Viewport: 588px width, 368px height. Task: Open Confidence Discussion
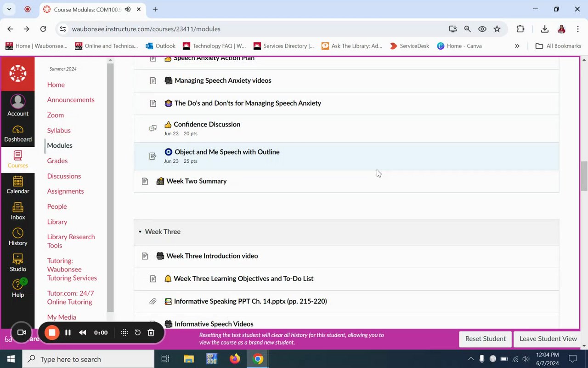(x=207, y=124)
